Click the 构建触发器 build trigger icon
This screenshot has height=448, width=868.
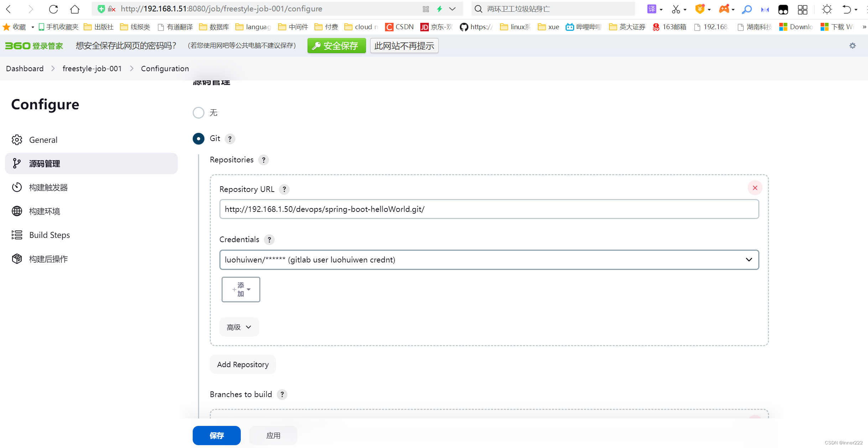tap(16, 187)
